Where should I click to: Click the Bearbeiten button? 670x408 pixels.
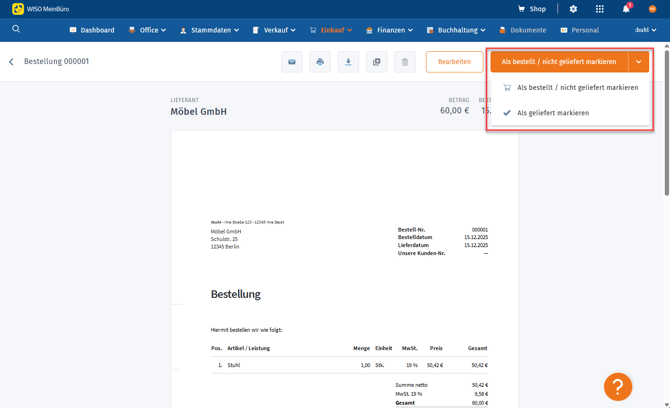click(x=454, y=62)
